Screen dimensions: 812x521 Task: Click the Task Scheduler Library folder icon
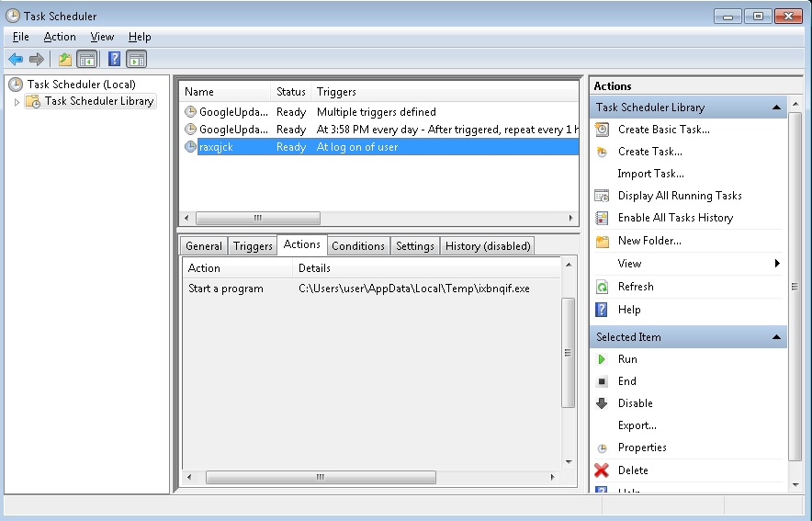[33, 101]
